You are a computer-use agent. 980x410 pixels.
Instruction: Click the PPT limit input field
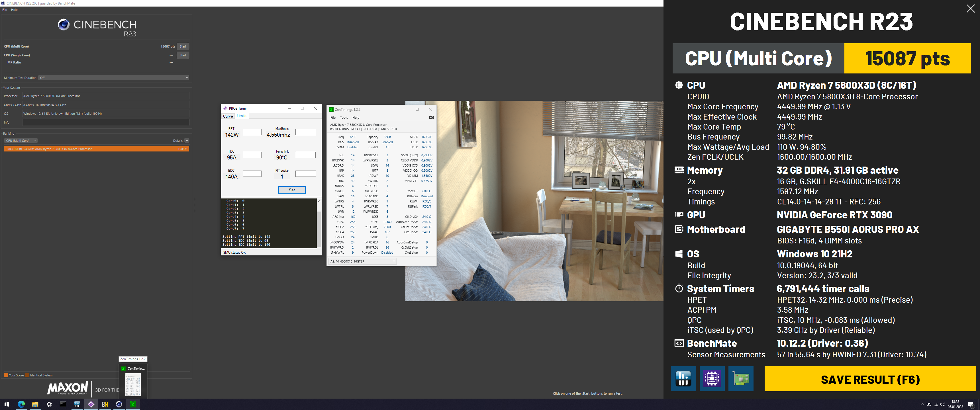coord(252,132)
